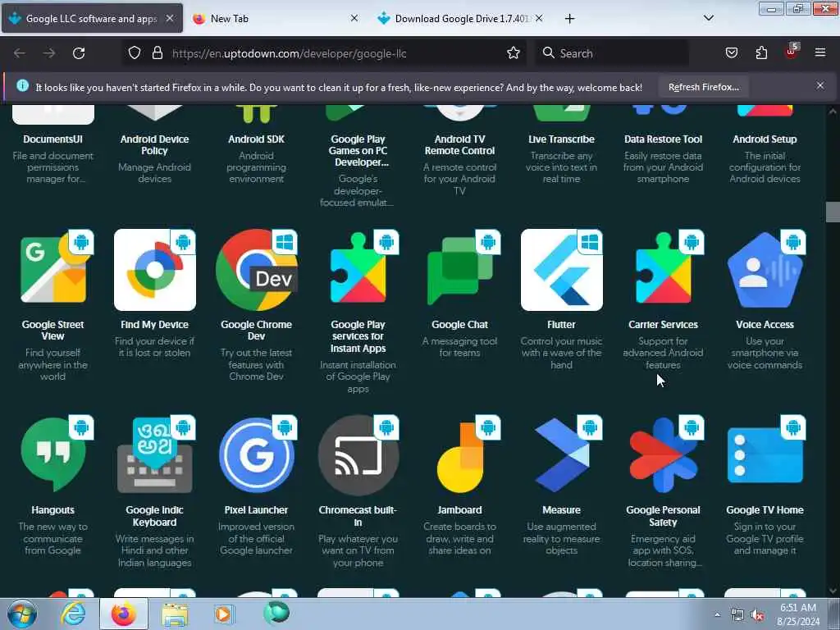Open the Live Transcribe title link
840x630 pixels.
pyautogui.click(x=561, y=139)
